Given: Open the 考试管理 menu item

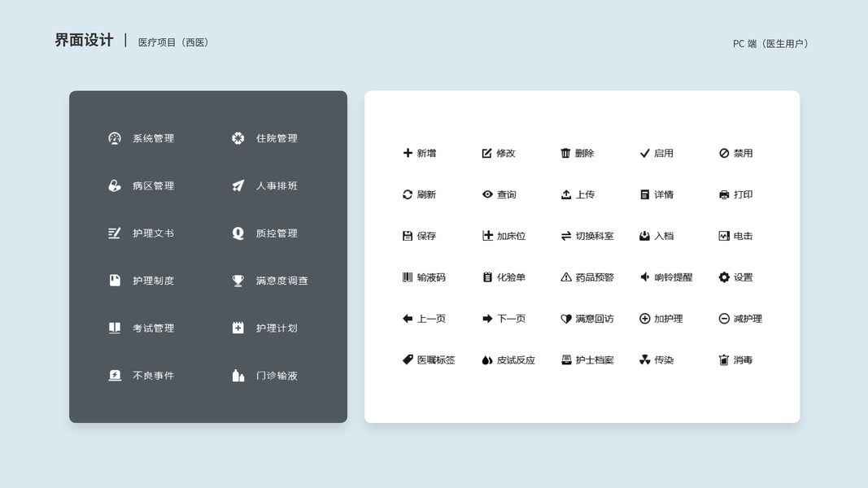Looking at the screenshot, I should [x=141, y=328].
